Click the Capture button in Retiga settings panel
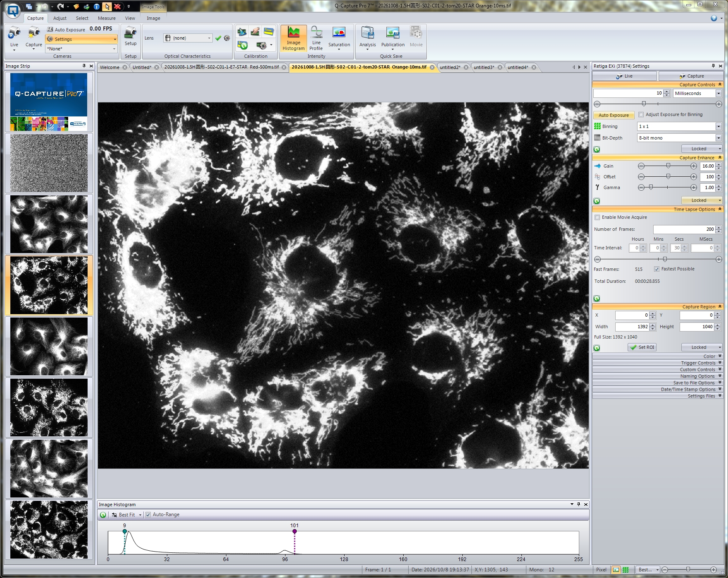This screenshot has height=578, width=728. (691, 76)
